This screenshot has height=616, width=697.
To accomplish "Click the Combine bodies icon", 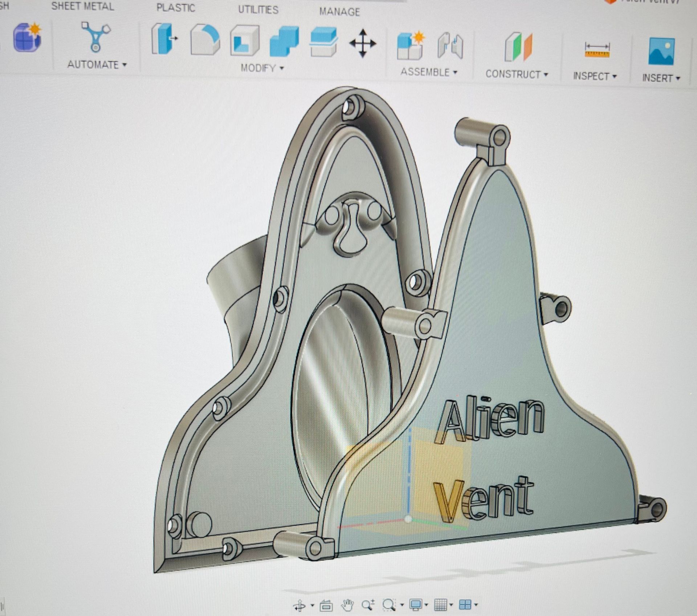I will click(284, 42).
